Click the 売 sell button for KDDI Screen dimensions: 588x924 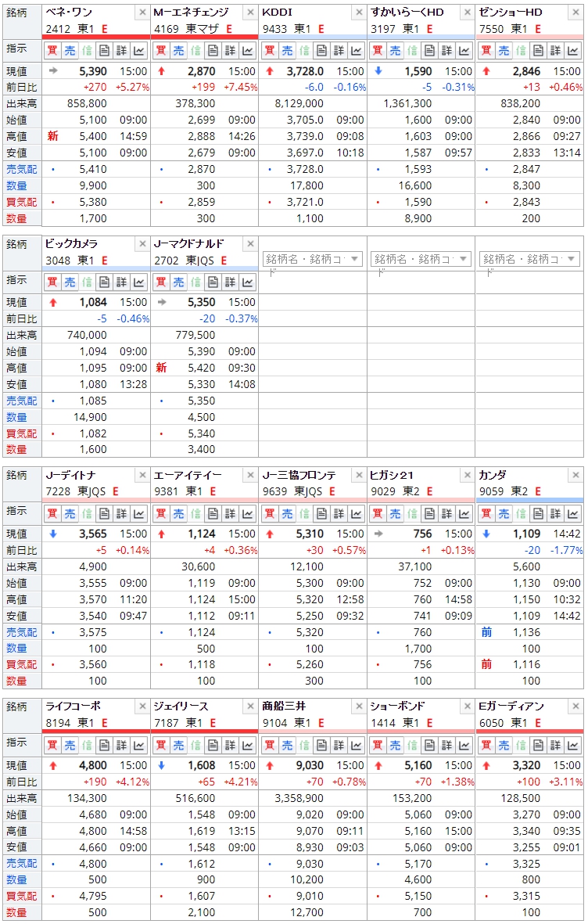(287, 51)
